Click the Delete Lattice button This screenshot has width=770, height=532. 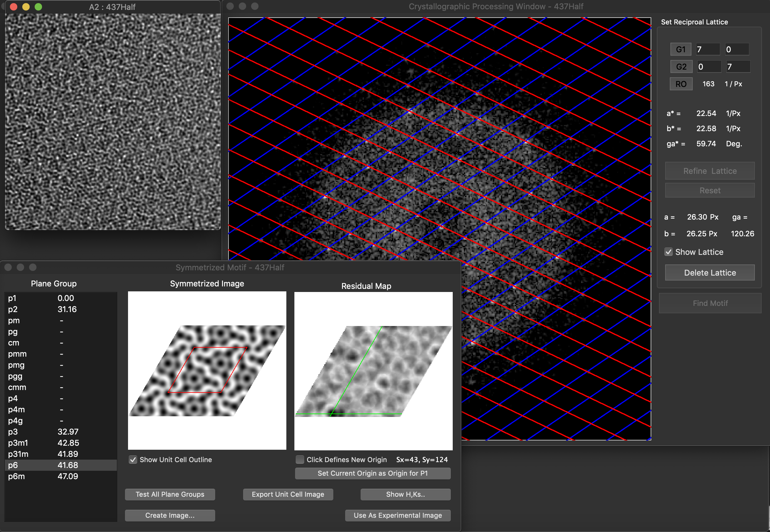(710, 273)
